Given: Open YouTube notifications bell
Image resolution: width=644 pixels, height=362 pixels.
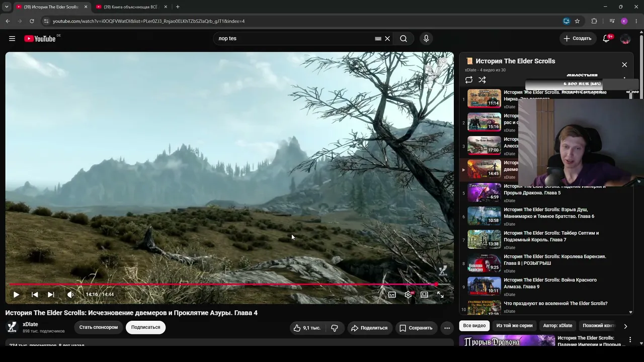Looking at the screenshot, I should point(606,39).
